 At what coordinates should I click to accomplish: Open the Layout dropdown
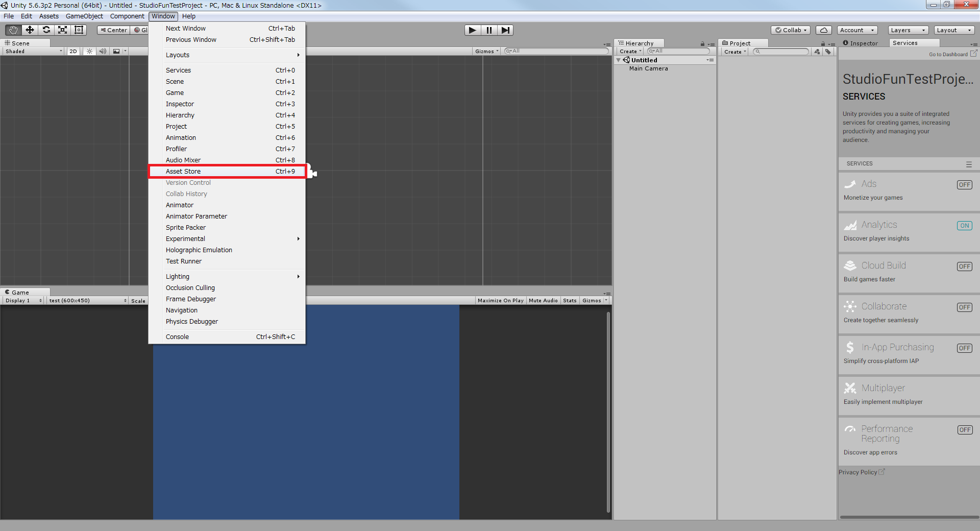coord(954,30)
